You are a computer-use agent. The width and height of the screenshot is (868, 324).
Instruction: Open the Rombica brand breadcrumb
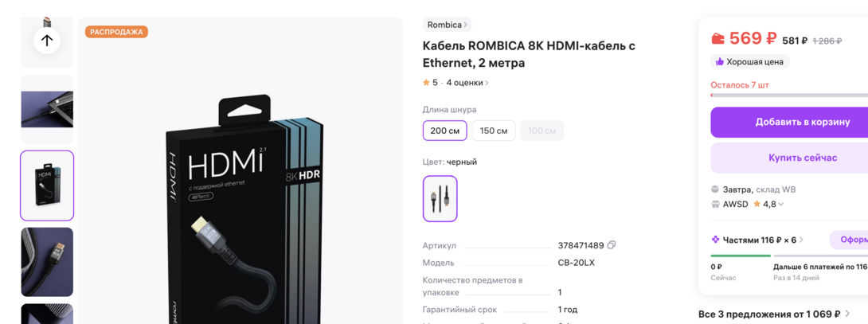(446, 25)
